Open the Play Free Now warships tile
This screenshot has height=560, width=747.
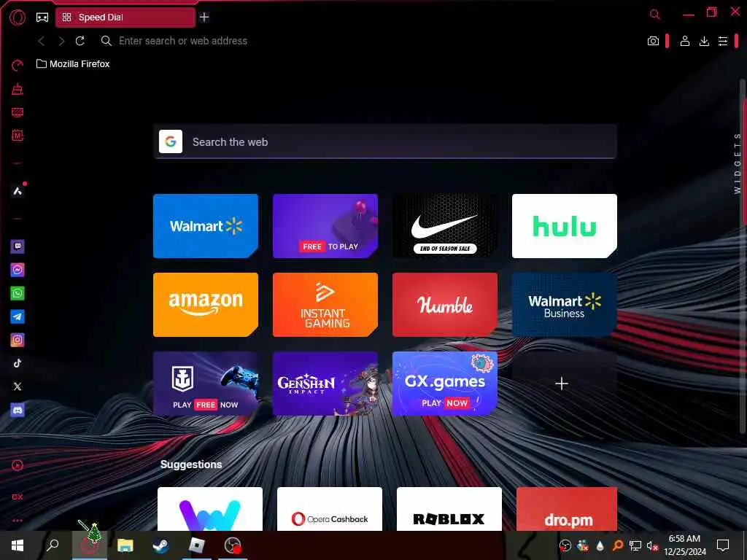coord(206,384)
